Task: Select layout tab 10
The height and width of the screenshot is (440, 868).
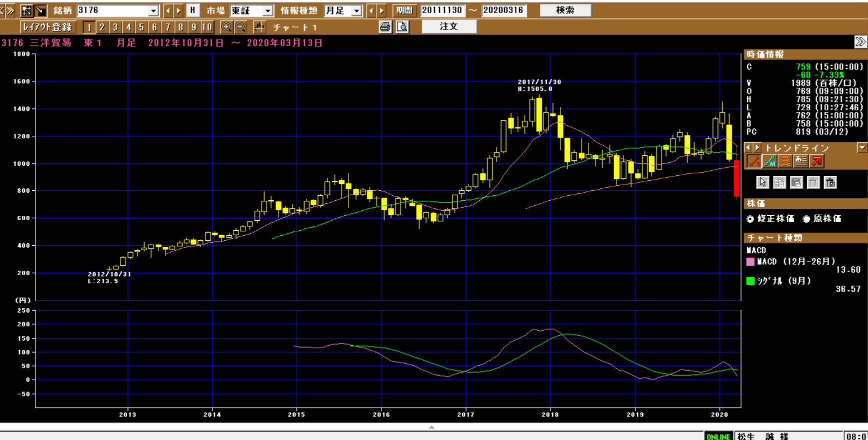Action: [x=207, y=27]
